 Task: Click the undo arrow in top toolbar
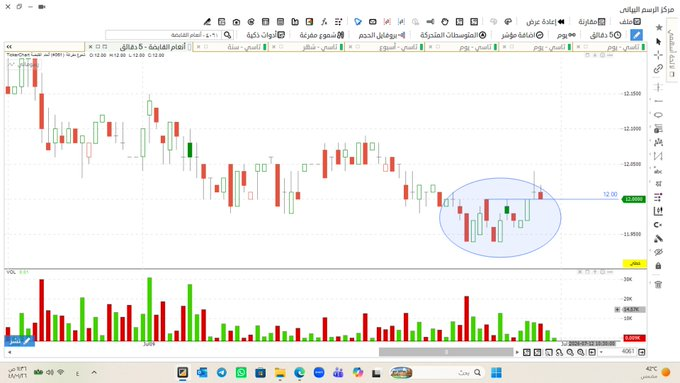pyautogui.click(x=508, y=22)
